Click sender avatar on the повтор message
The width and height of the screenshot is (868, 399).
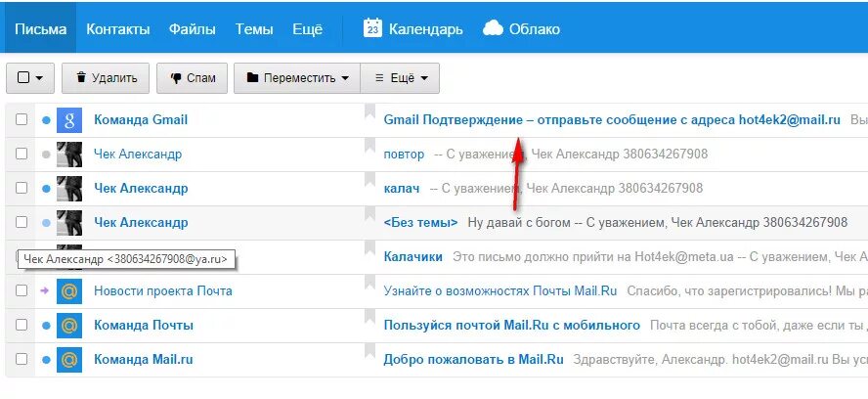69,155
